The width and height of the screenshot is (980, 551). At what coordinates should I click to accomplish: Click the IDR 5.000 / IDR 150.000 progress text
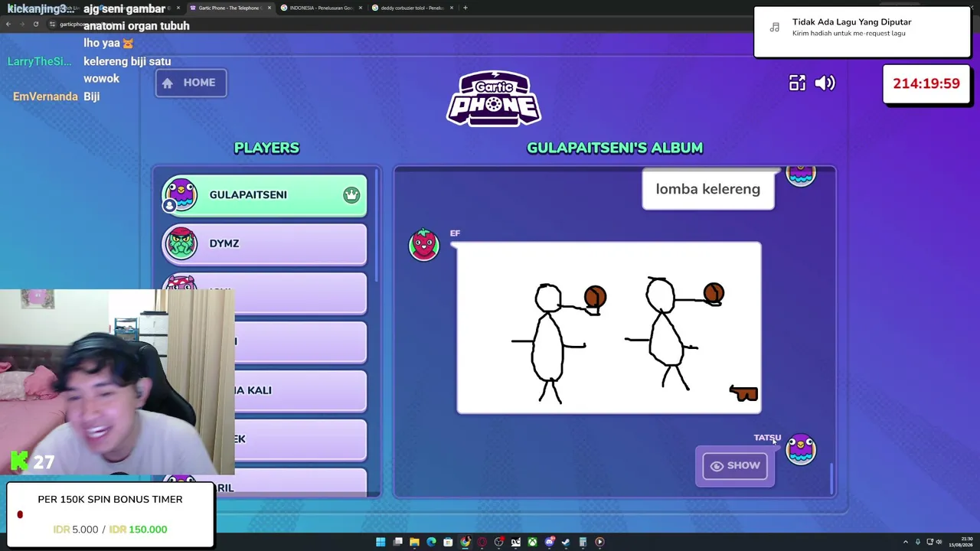tap(110, 530)
